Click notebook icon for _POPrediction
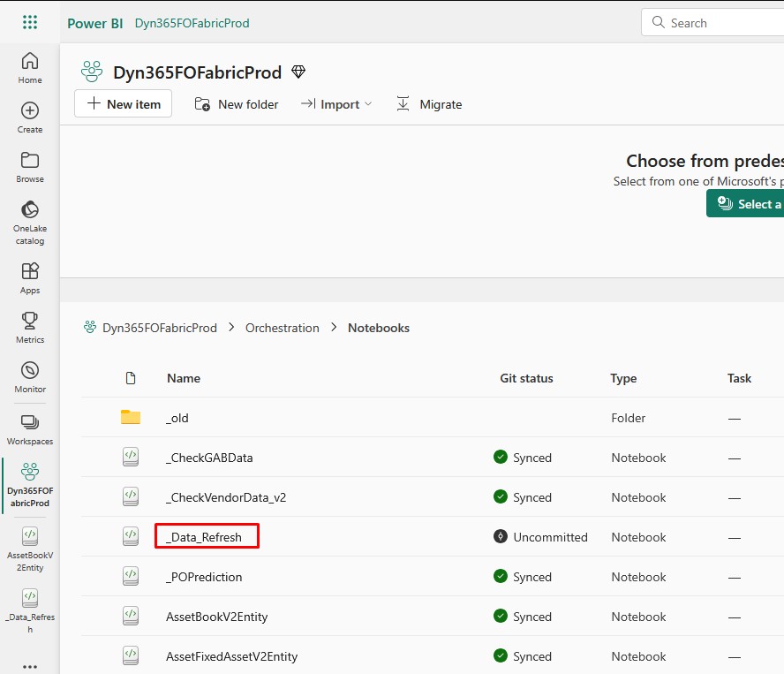Image resolution: width=784 pixels, height=674 pixels. [131, 576]
